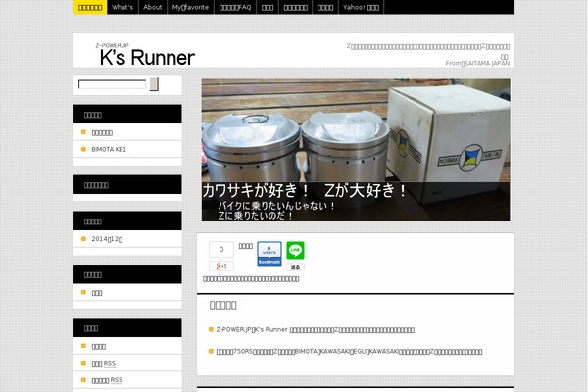Open the 2014/12 archive link in the sidebar

pyautogui.click(x=107, y=239)
